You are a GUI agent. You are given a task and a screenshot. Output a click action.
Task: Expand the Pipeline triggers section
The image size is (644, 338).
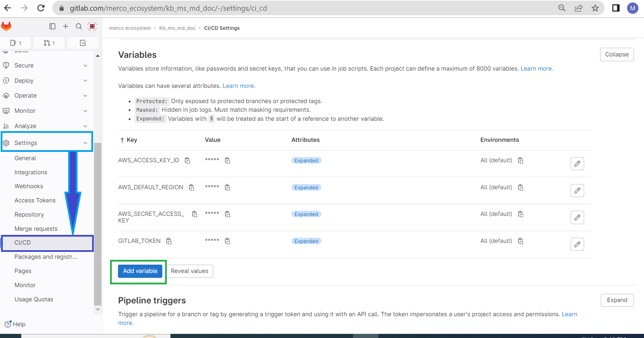[617, 300]
